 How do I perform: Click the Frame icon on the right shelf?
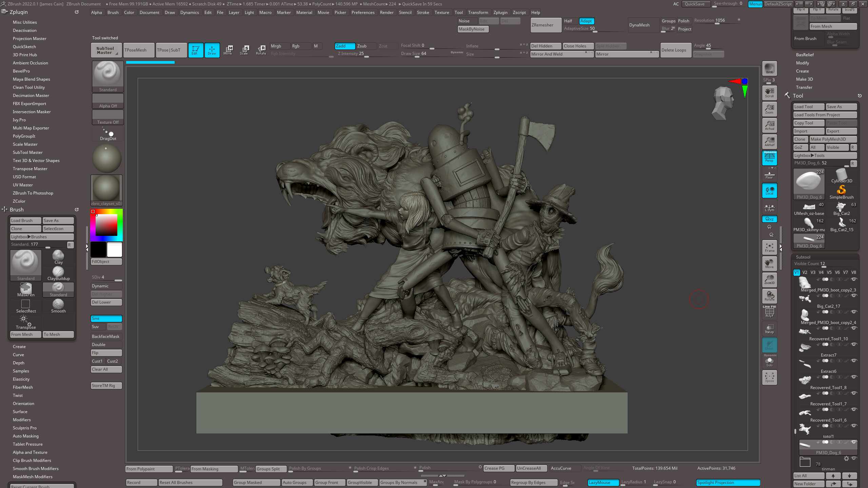[769, 247]
